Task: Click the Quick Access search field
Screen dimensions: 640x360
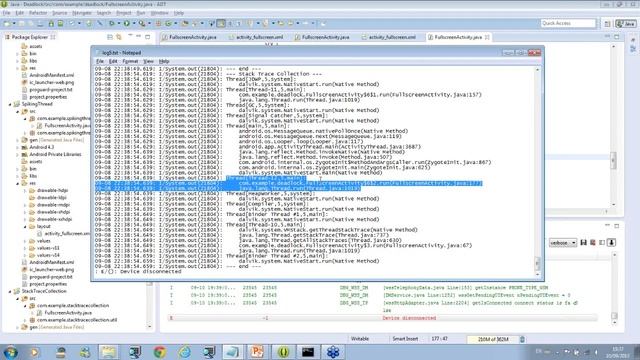Action: (x=568, y=23)
